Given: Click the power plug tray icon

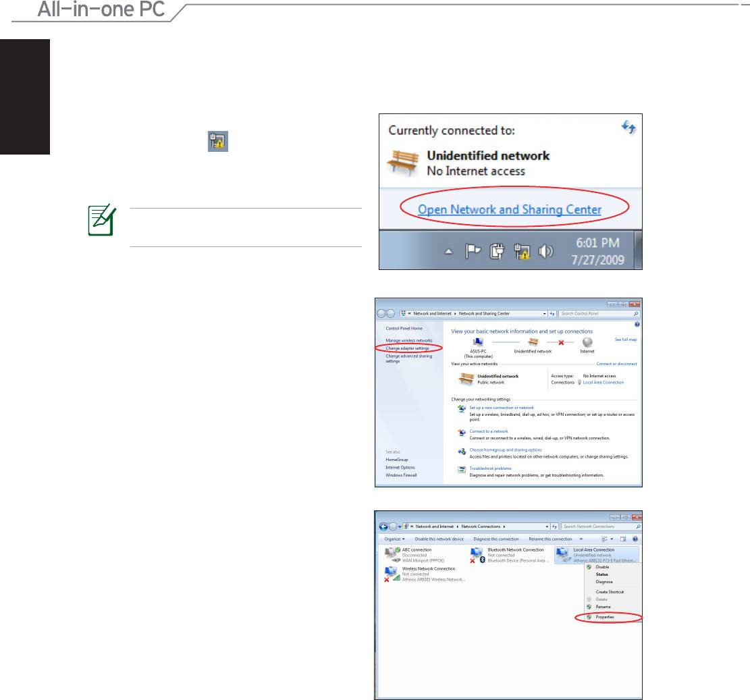Looking at the screenshot, I should click(x=498, y=251).
